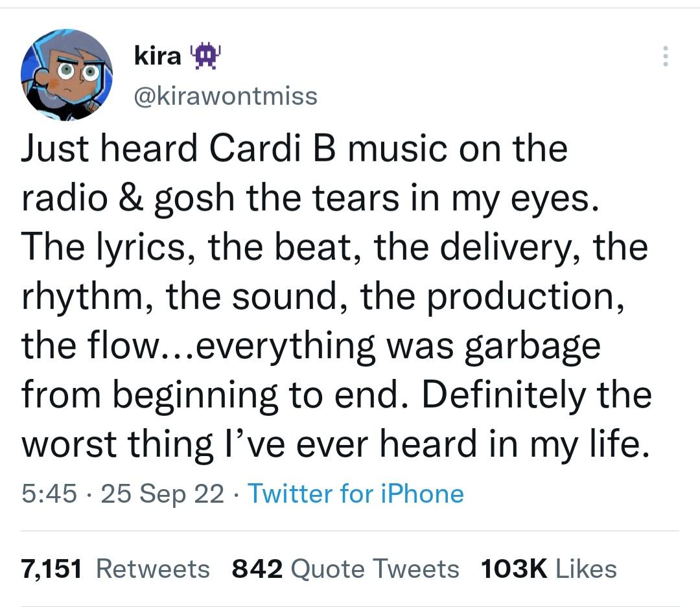Click the Twitter for iPhone source link

[356, 494]
